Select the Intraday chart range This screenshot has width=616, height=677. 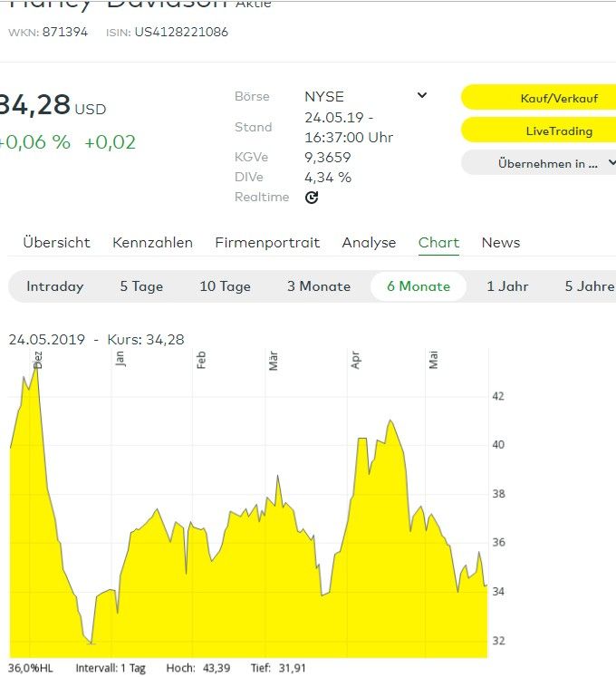click(55, 286)
